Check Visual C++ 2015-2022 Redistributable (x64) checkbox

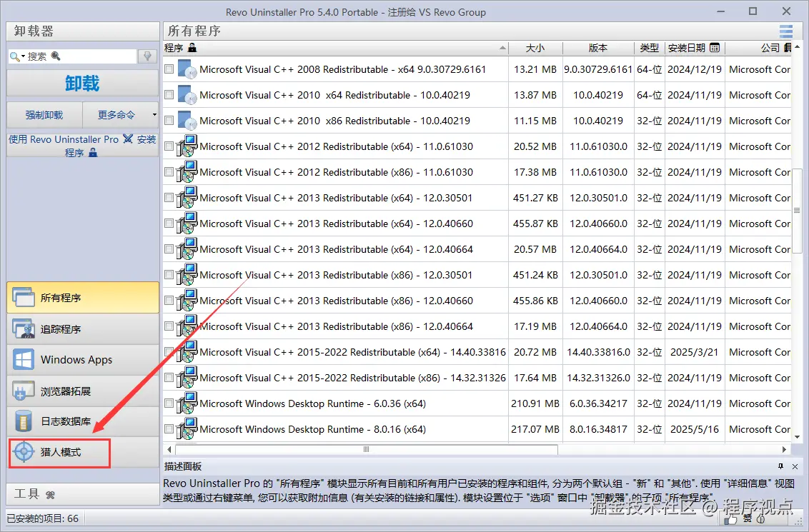(x=169, y=352)
